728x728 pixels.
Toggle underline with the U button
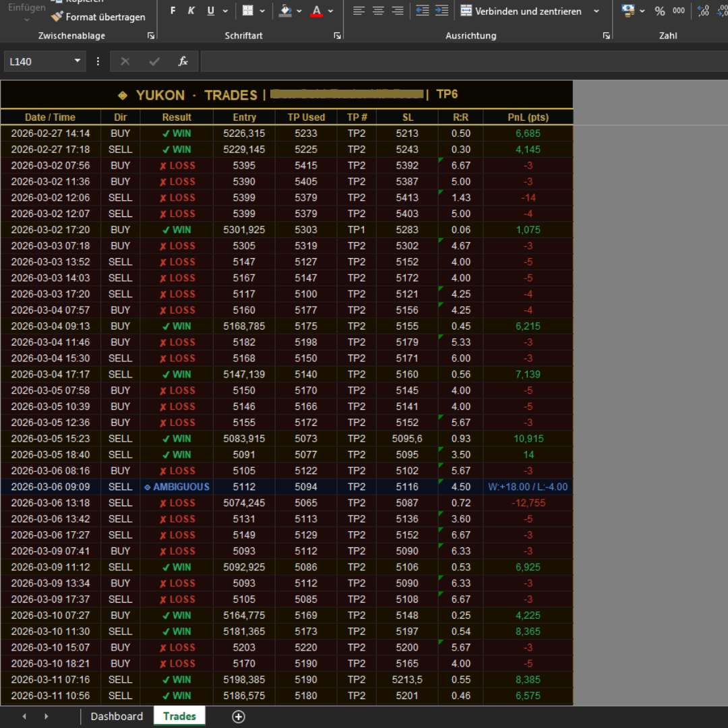211,11
